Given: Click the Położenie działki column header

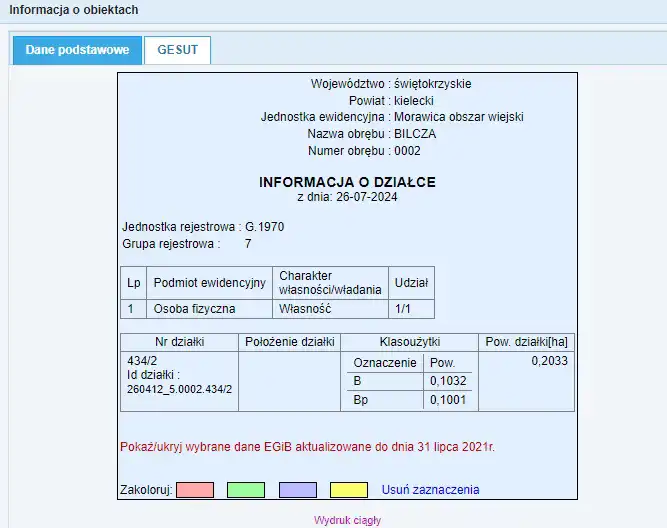Looking at the screenshot, I should (290, 342).
